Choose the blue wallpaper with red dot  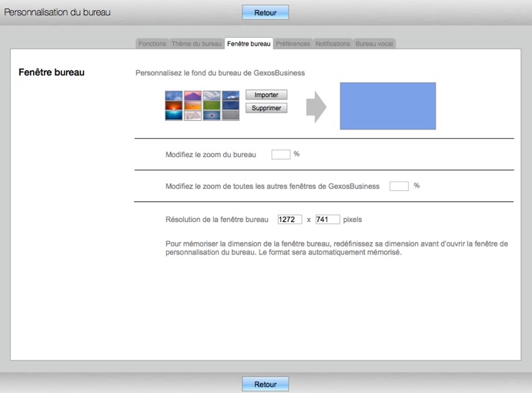[x=212, y=116]
